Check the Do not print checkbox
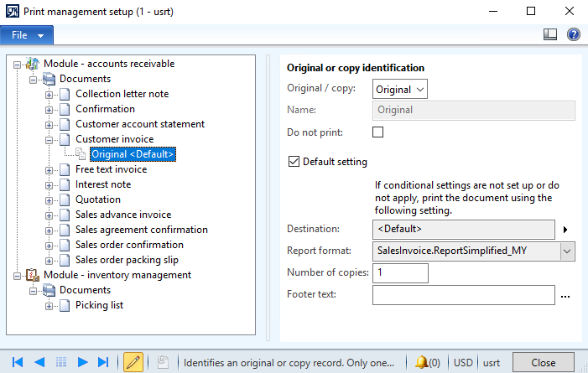Viewport: 588px width, 373px height. [377, 132]
